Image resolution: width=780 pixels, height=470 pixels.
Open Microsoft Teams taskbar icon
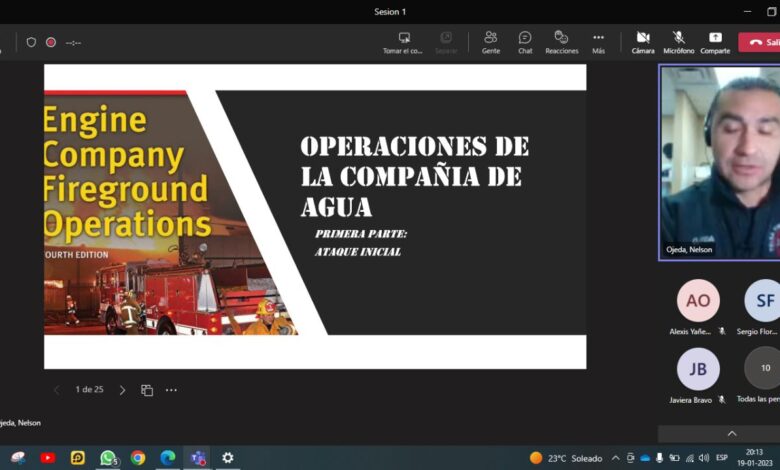coord(198,458)
